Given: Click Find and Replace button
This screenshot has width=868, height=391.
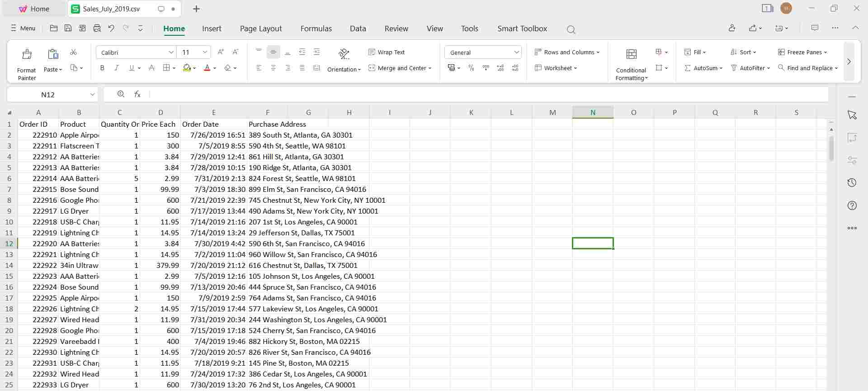Looking at the screenshot, I should pyautogui.click(x=807, y=68).
